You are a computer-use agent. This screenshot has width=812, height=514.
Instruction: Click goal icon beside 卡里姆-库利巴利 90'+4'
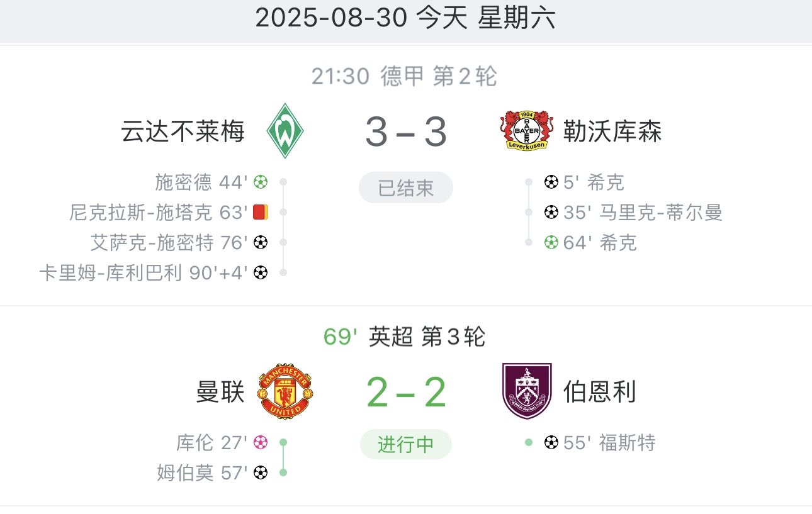(261, 272)
